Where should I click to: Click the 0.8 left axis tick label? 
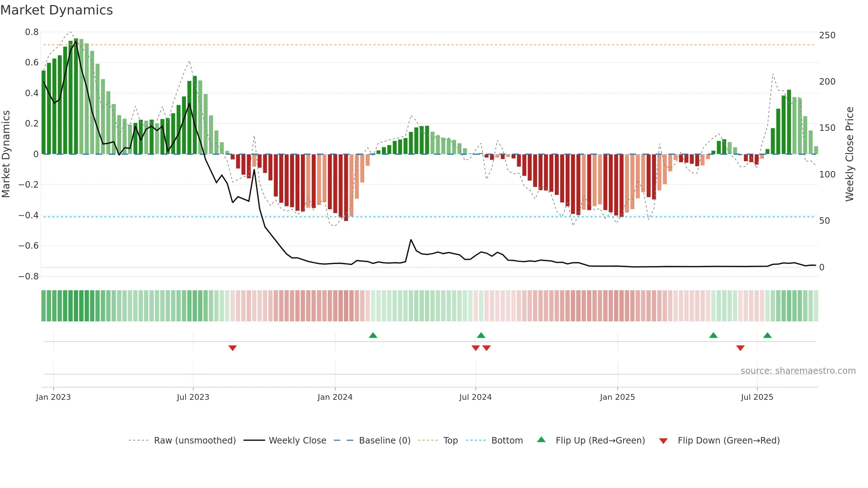[32, 32]
